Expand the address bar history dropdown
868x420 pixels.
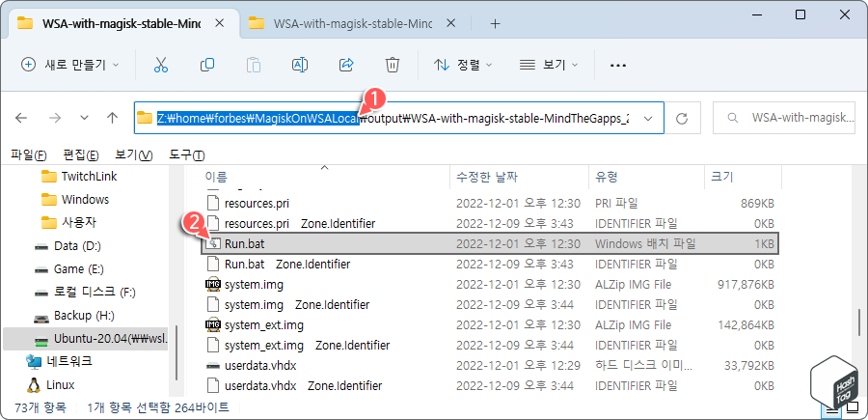click(x=649, y=118)
